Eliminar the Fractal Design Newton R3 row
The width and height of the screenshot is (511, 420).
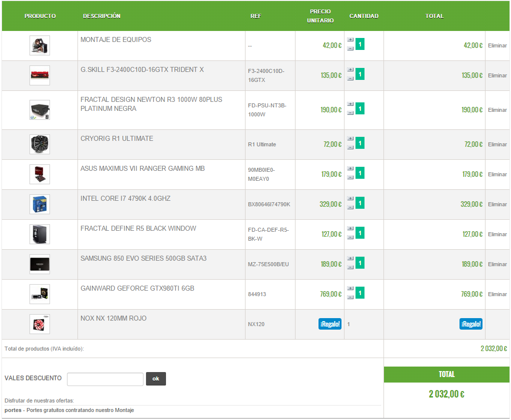(x=497, y=110)
